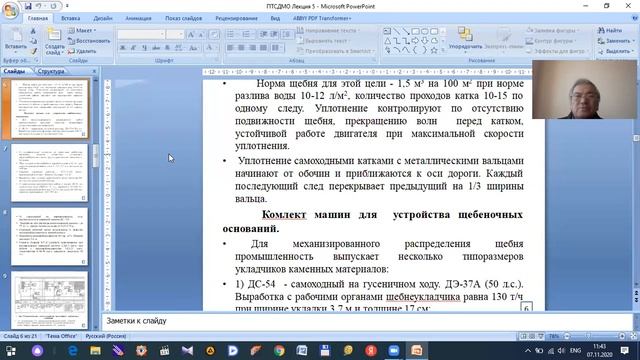Select the text box shape in gallery
Viewport: 640px width, 360px height.
387,31
